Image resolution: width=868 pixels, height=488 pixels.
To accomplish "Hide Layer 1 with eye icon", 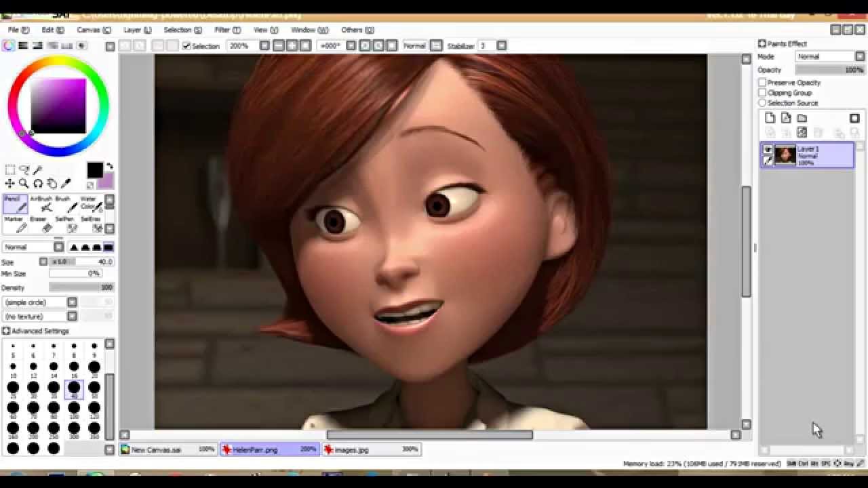I will click(768, 150).
